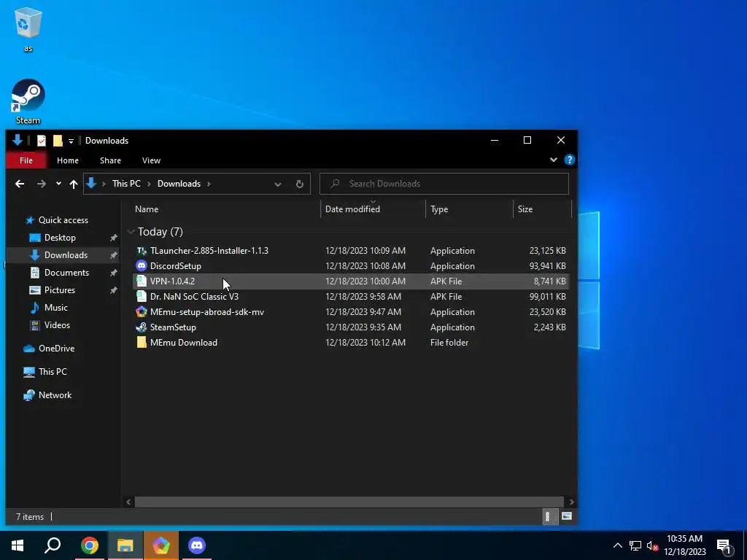
Task: Go up one folder level
Action: click(74, 184)
